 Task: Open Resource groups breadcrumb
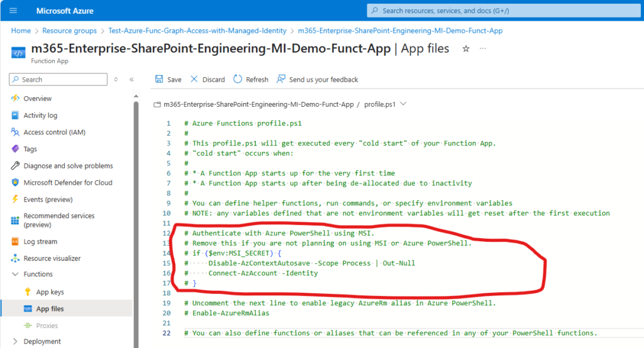coord(69,31)
